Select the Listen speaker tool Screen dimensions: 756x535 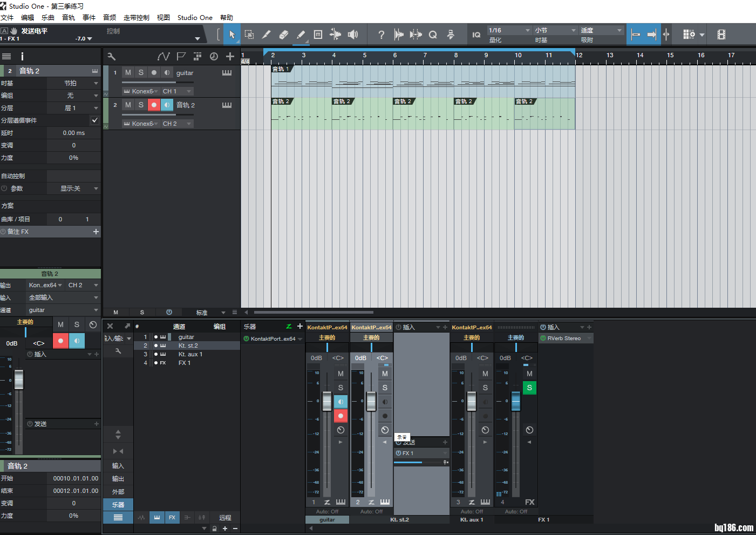(352, 35)
